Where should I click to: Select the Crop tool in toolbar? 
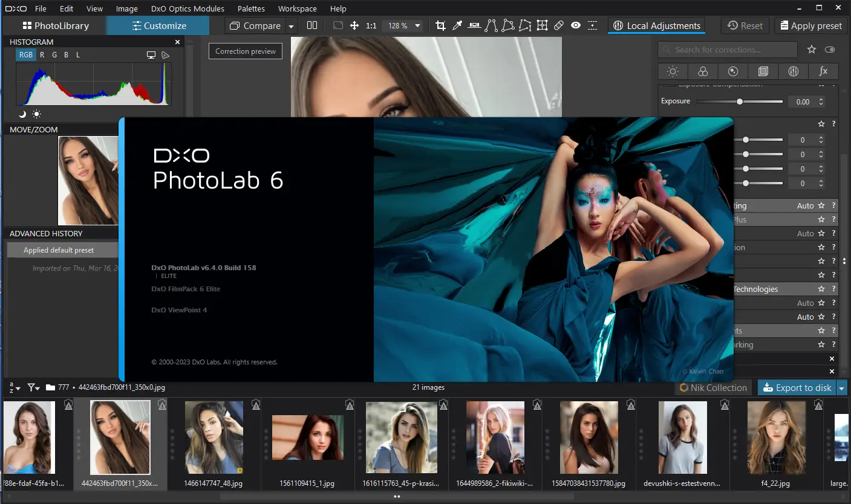click(x=440, y=26)
